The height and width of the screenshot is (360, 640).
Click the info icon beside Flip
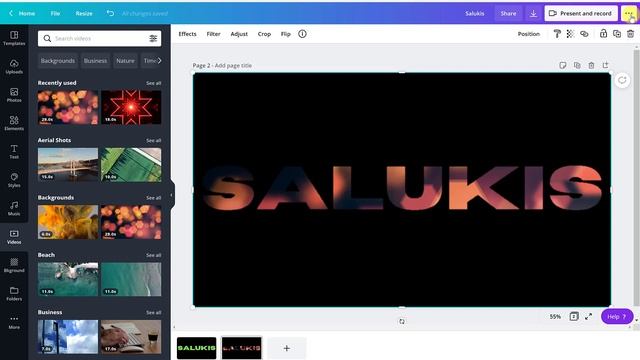tap(302, 34)
